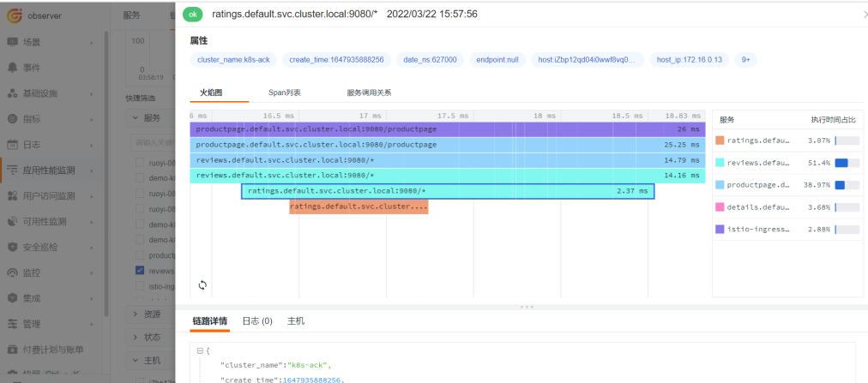Show more attributes with the 9+ tag
The width and height of the screenshot is (868, 383).
[x=745, y=60]
